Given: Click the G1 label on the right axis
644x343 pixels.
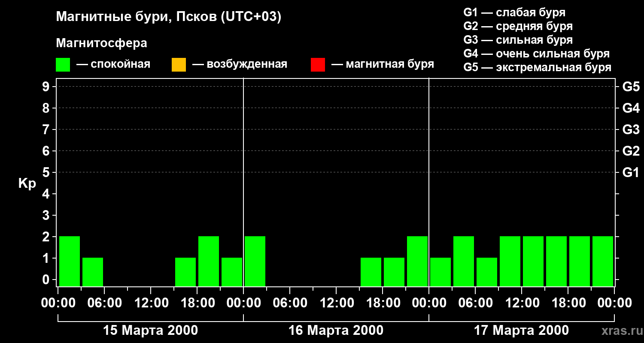Looking at the screenshot, I should [631, 173].
